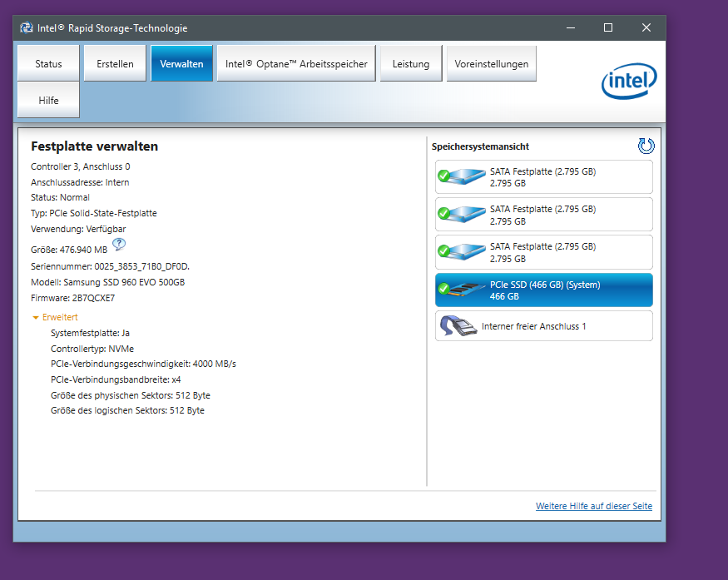
Task: Open the Leistung tab
Action: 411,63
